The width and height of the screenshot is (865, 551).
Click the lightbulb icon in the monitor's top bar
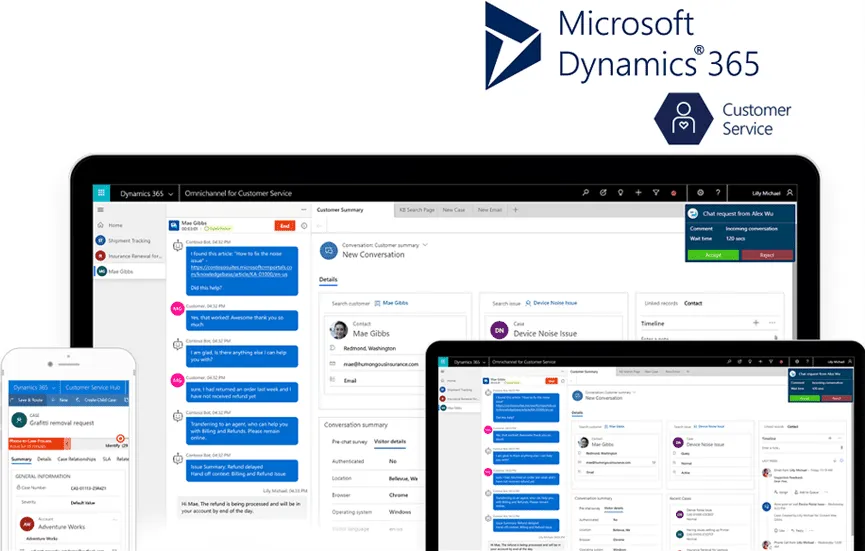pyautogui.click(x=620, y=193)
